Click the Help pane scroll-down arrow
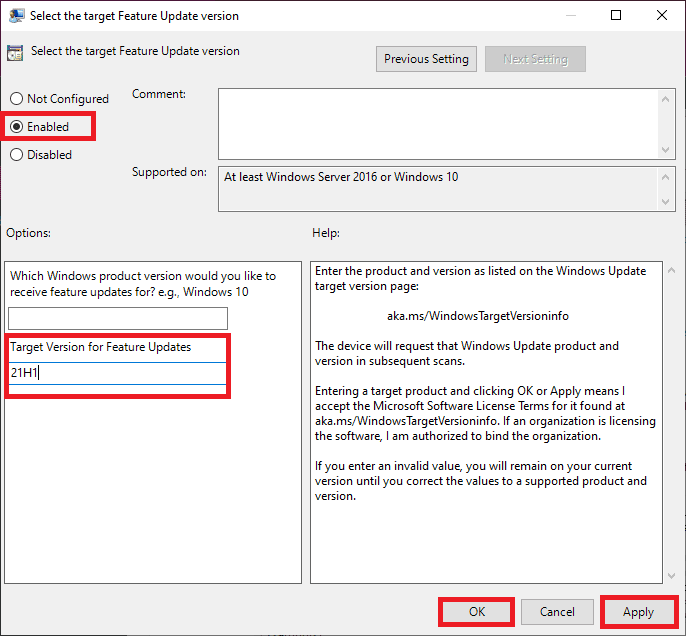 point(672,576)
